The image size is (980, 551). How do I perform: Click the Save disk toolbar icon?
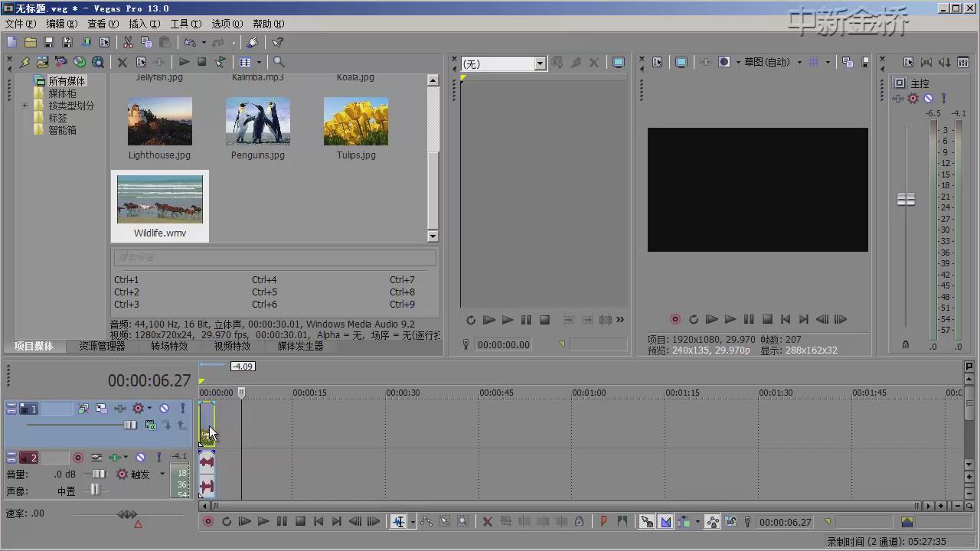pyautogui.click(x=49, y=43)
